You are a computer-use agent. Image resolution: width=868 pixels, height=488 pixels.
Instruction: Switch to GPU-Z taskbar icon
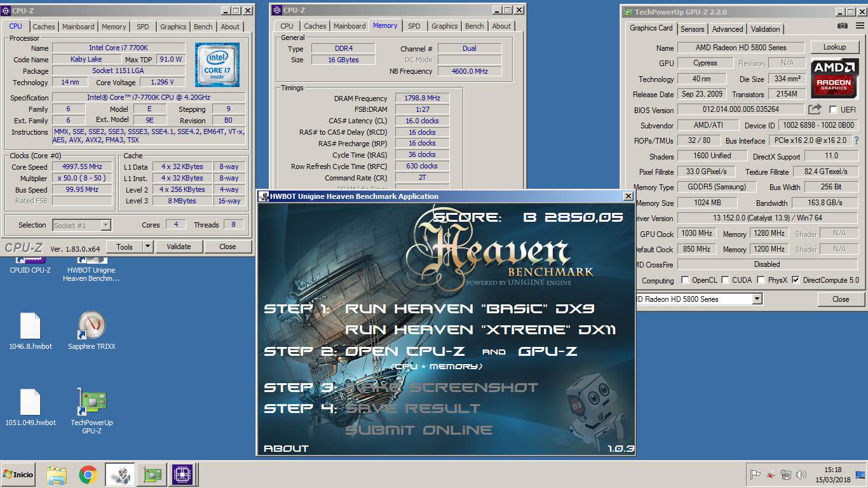point(151,475)
